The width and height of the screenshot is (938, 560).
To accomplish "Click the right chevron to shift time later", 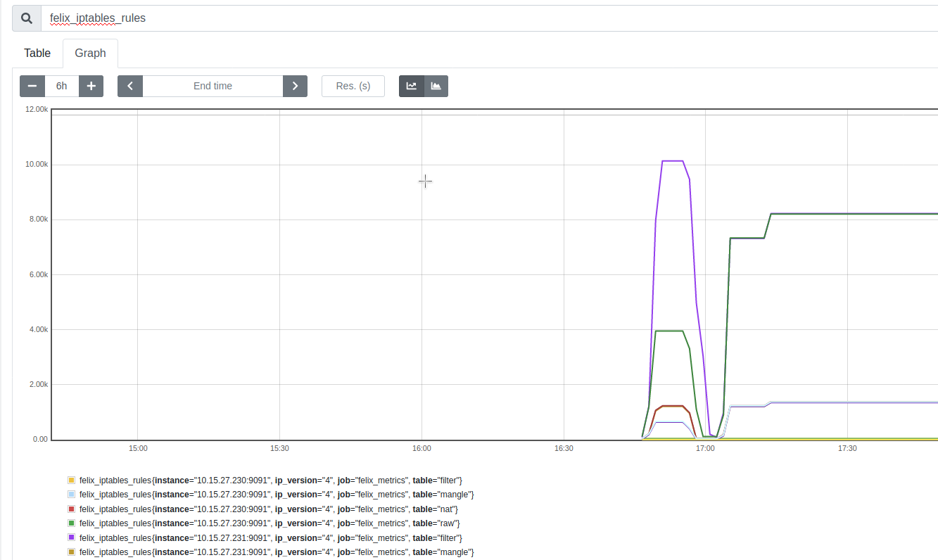I will (295, 86).
